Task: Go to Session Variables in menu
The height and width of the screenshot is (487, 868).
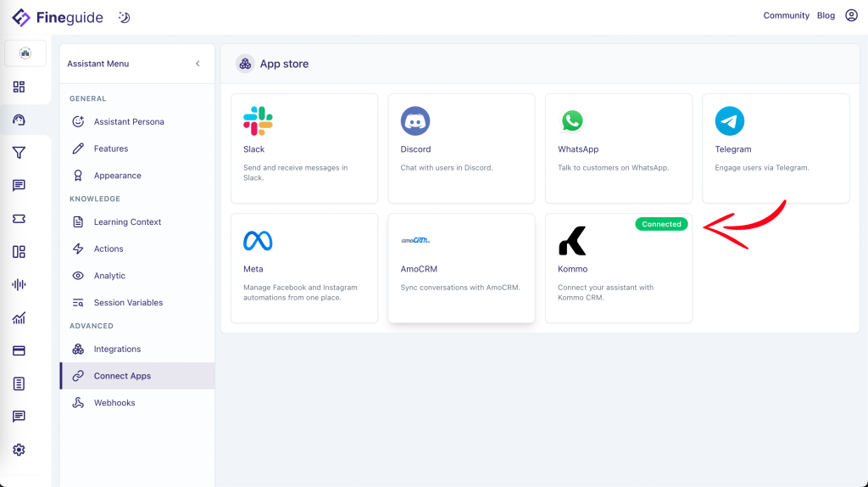Action: click(128, 303)
